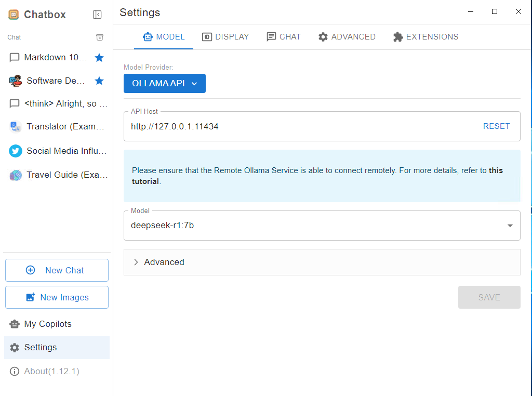Click the clear chats archive icon
Viewport: 532px width, 396px height.
click(100, 37)
